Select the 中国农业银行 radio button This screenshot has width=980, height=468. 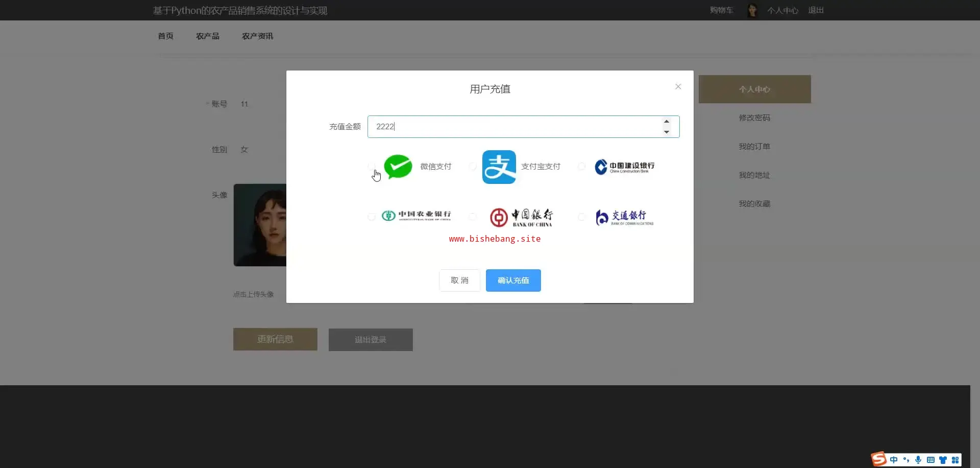point(372,217)
